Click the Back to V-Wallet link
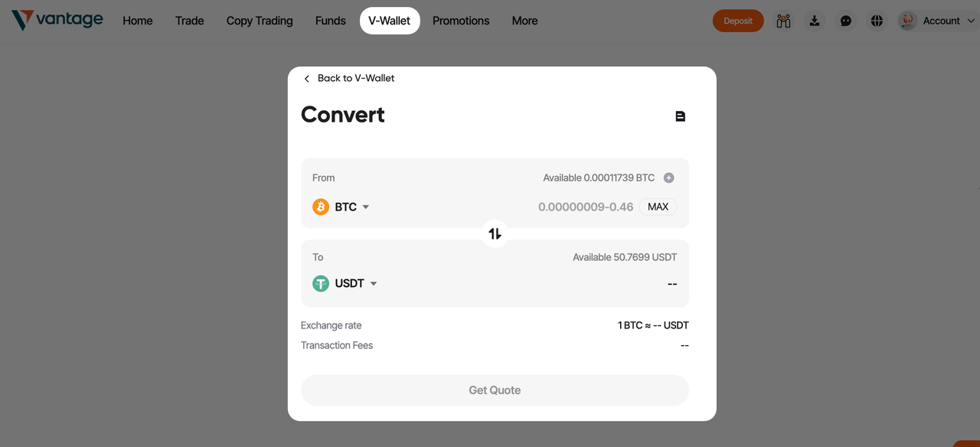980x447 pixels. pyautogui.click(x=356, y=78)
